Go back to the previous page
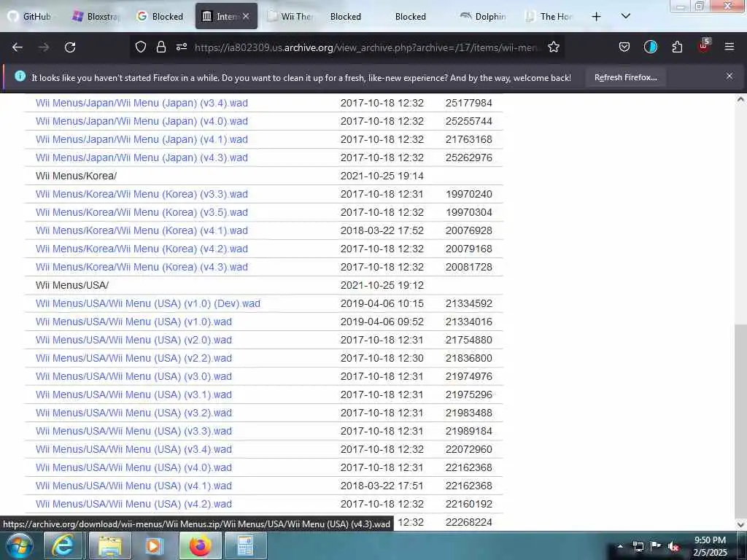This screenshot has height=560, width=747. point(18,47)
